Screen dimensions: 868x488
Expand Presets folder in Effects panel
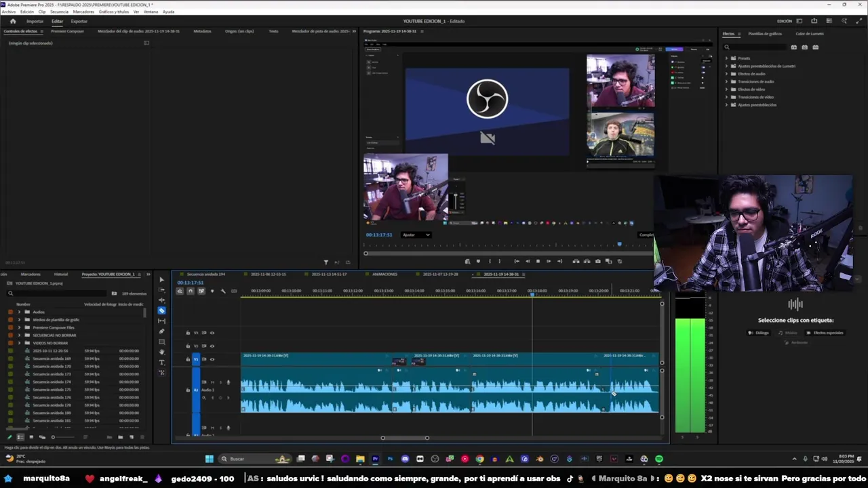point(726,58)
